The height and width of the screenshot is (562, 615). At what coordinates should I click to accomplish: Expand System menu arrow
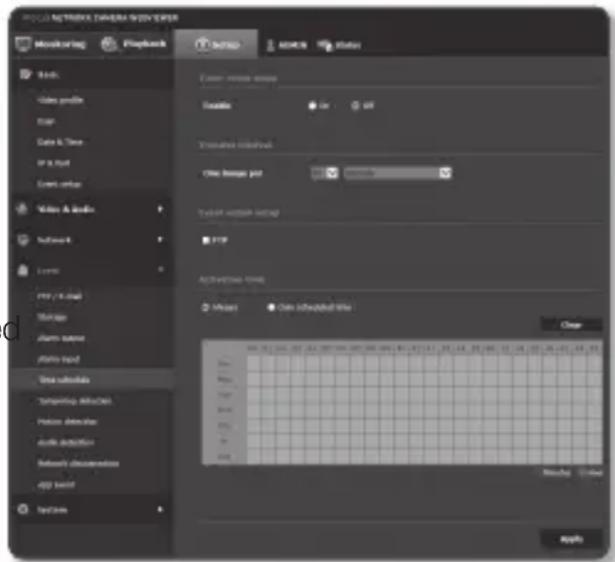point(160,509)
